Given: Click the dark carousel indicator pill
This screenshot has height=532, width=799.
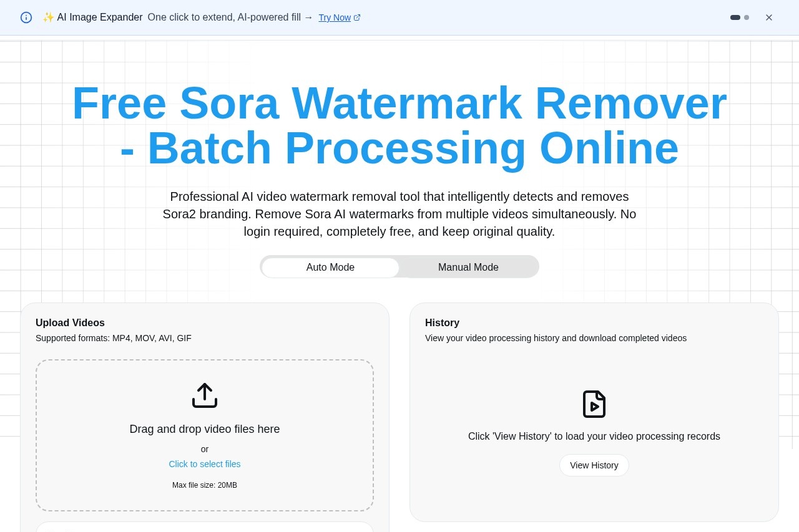Looking at the screenshot, I should click(x=735, y=17).
